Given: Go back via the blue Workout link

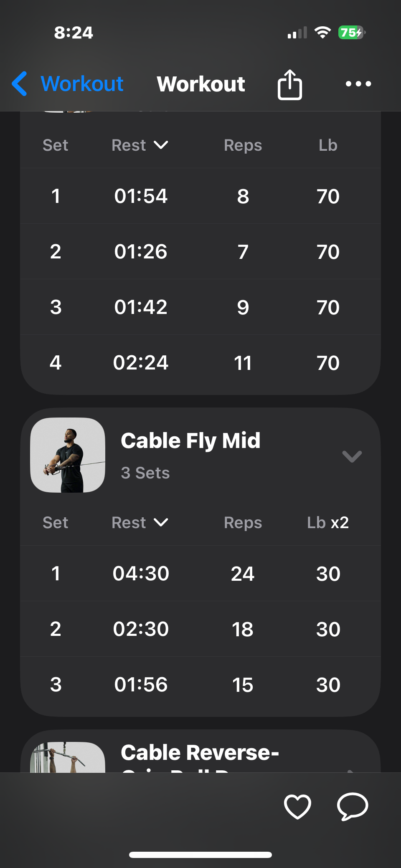Looking at the screenshot, I should click(x=82, y=84).
